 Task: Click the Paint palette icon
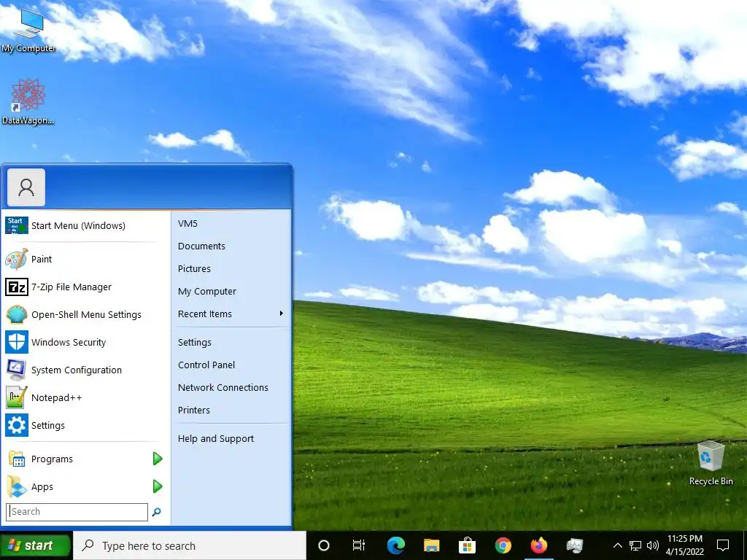[x=17, y=259]
